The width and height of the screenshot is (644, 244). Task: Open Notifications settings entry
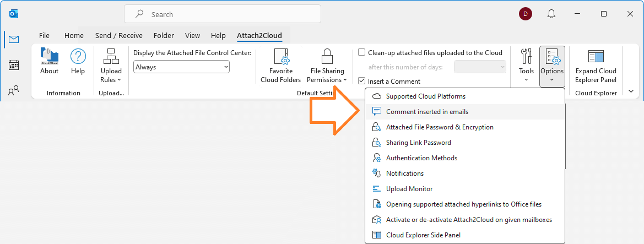point(465,173)
